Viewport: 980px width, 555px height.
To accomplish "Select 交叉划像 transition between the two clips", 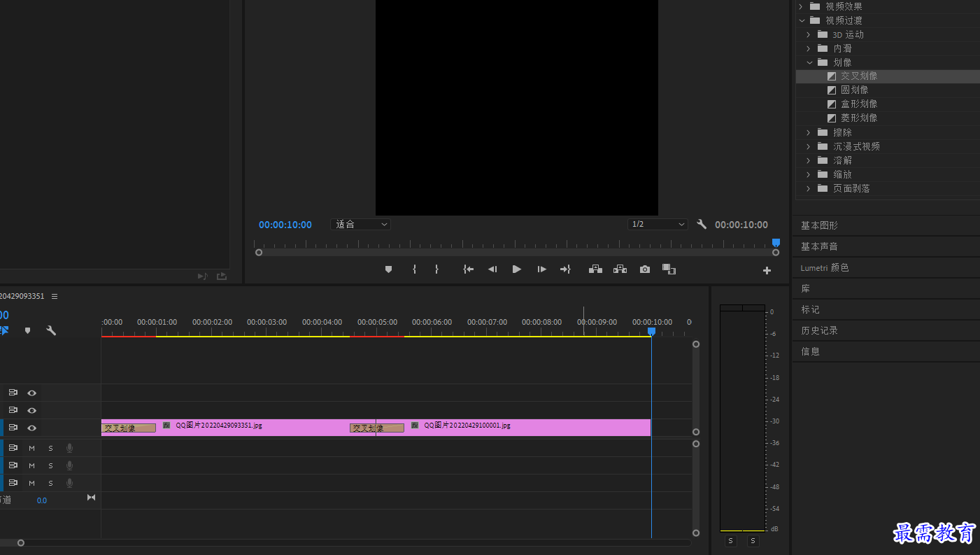I will 377,428.
